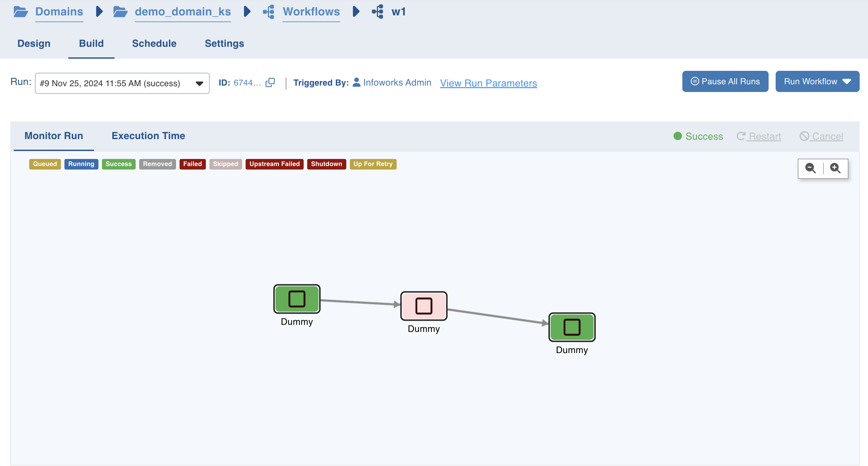Click the Removed legend badge

click(x=157, y=164)
